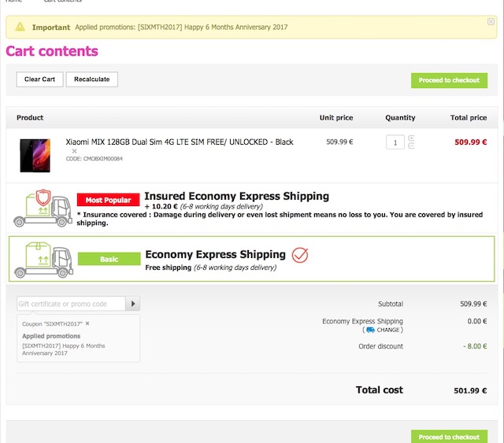Viewport: 504px width, 443px height.
Task: Increase the quantity with up arrow
Action: tap(411, 138)
